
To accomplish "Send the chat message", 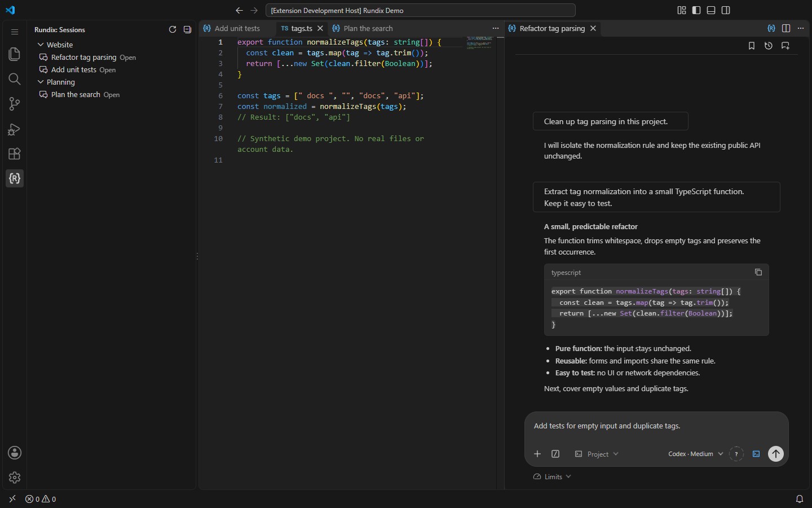I will tap(776, 454).
